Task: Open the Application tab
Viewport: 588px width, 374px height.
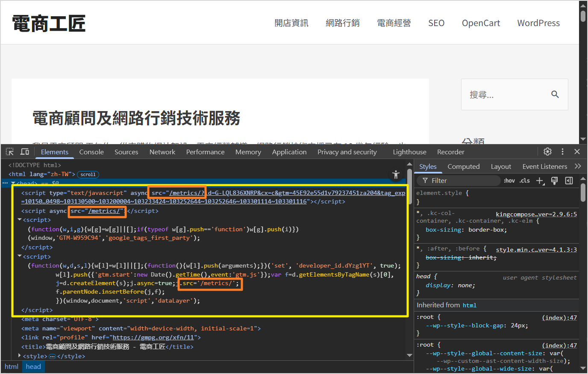Action: point(289,152)
